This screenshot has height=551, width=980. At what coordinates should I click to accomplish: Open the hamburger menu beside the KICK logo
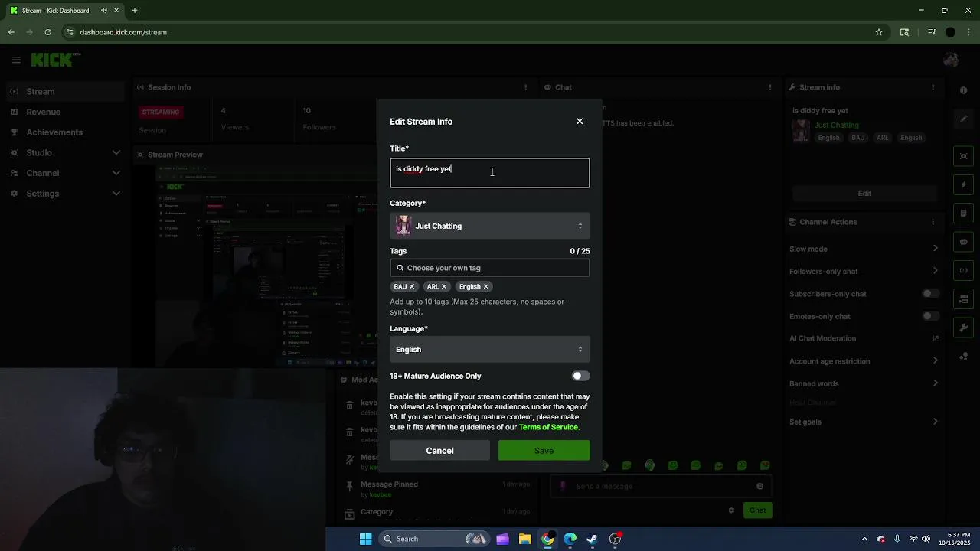[x=16, y=59]
